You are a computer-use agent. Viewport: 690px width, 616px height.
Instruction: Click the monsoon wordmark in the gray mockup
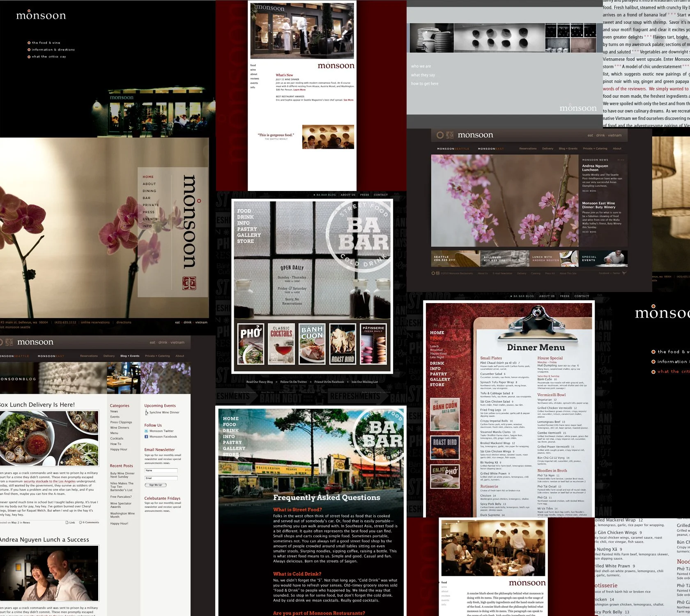[x=578, y=108]
